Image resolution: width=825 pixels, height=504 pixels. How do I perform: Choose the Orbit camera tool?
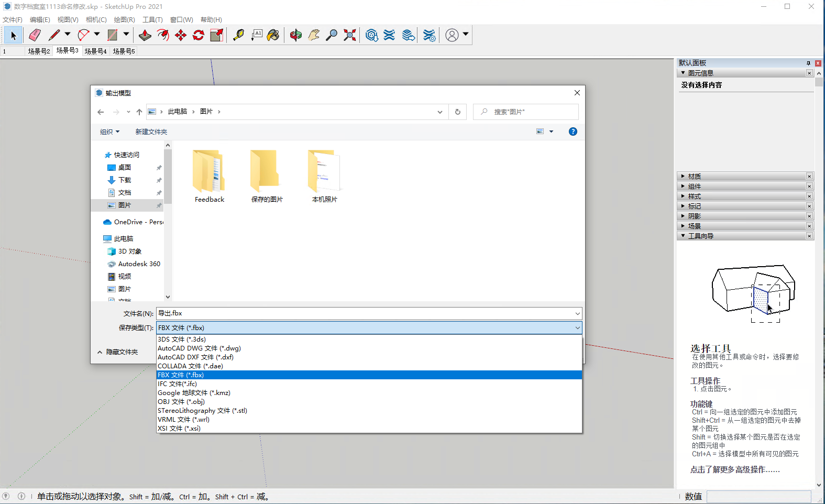tap(296, 35)
